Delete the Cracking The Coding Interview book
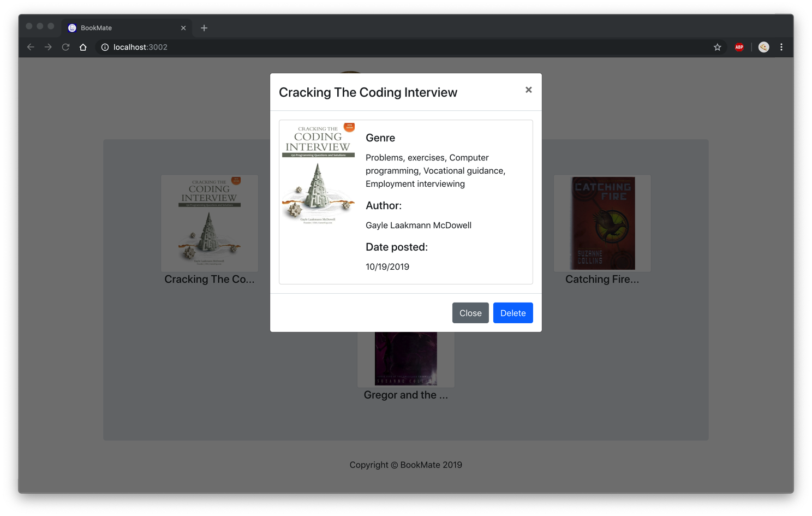This screenshot has height=516, width=812. click(x=513, y=313)
